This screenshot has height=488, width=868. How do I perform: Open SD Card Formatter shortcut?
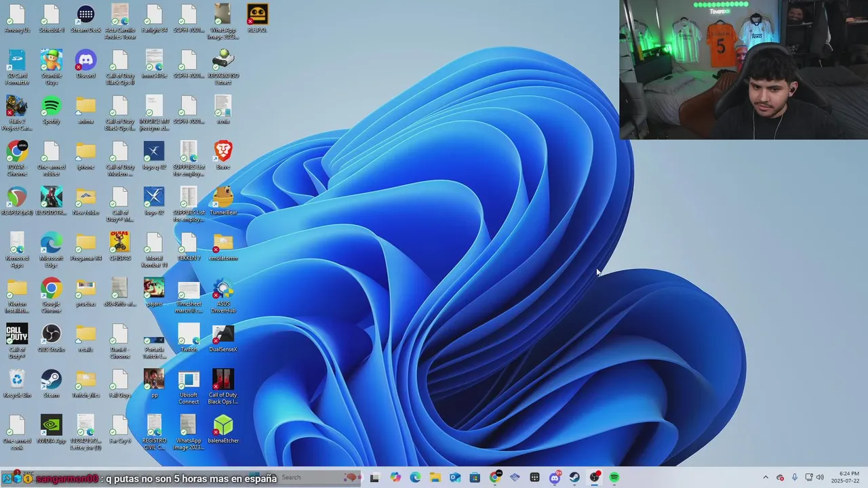[x=17, y=67]
